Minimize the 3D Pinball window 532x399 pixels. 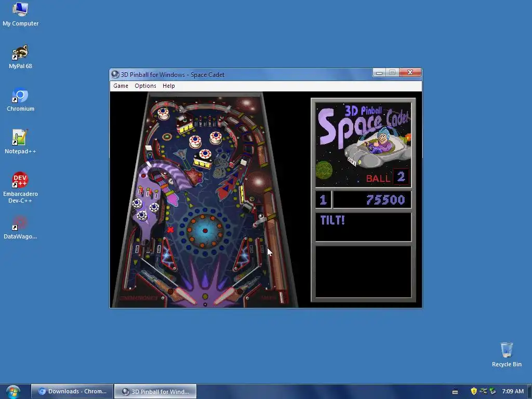coord(379,72)
